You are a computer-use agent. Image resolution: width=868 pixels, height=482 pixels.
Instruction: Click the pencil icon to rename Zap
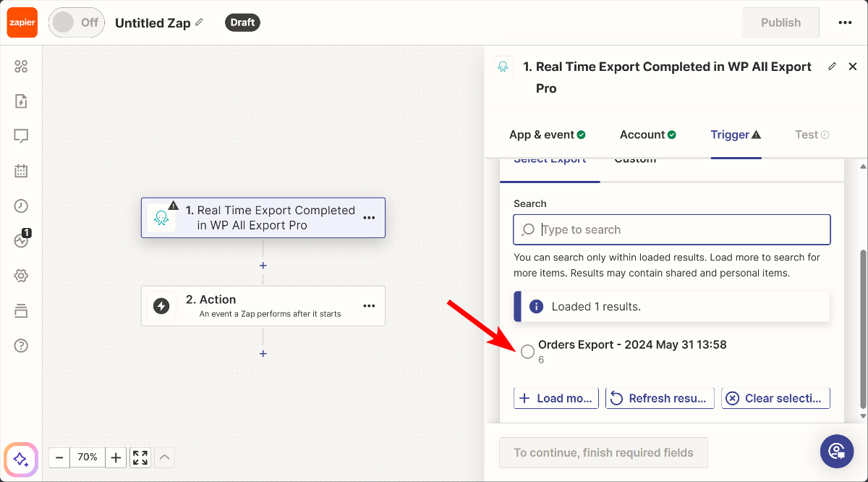(x=200, y=22)
